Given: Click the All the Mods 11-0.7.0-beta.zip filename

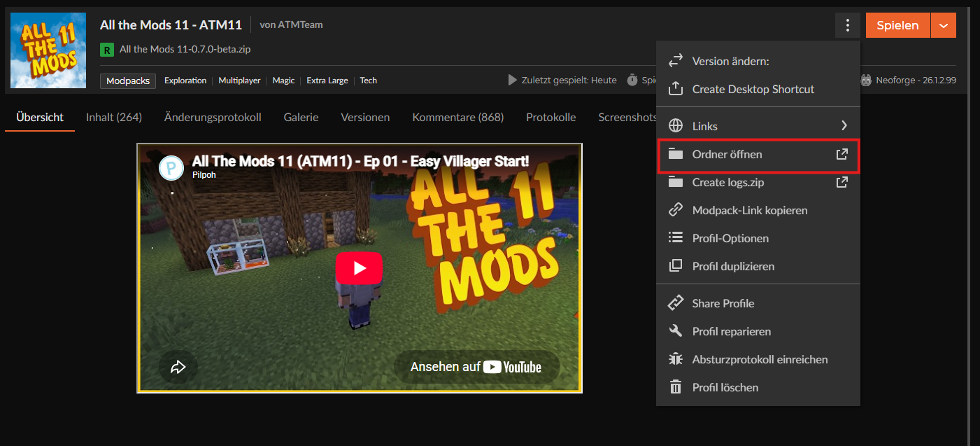Looking at the screenshot, I should tap(185, 50).
